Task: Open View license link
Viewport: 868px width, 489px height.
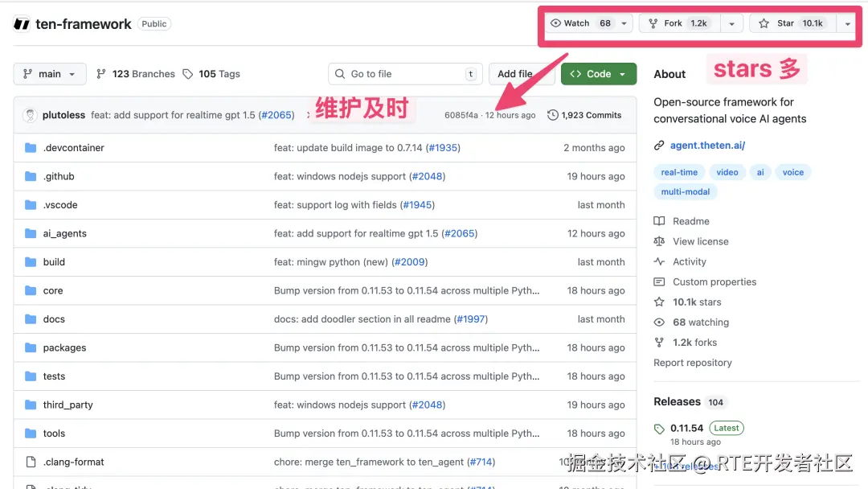Action: point(691,241)
